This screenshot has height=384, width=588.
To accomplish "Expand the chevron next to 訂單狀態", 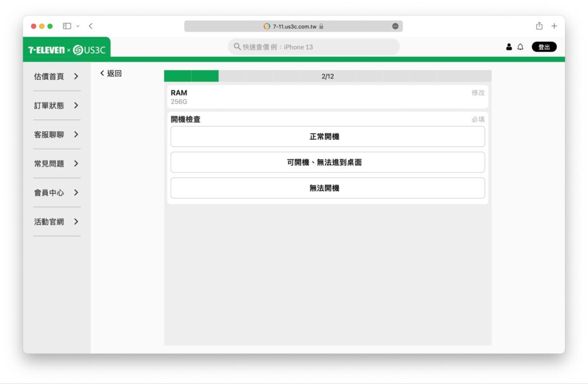I will (76, 105).
